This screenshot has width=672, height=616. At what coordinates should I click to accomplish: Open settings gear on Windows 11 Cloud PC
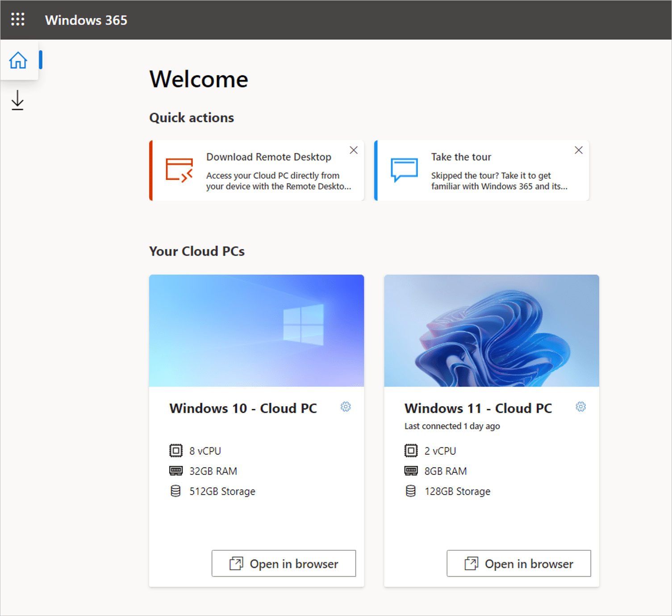pyautogui.click(x=580, y=407)
